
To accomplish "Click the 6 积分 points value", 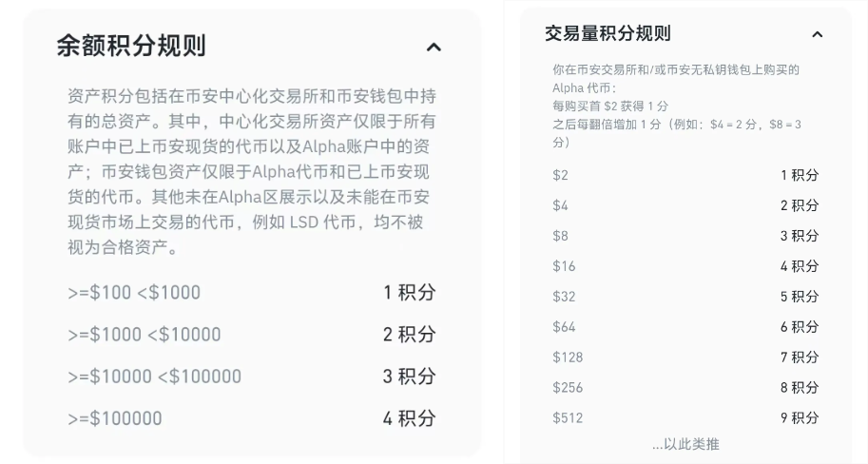I will coord(799,327).
